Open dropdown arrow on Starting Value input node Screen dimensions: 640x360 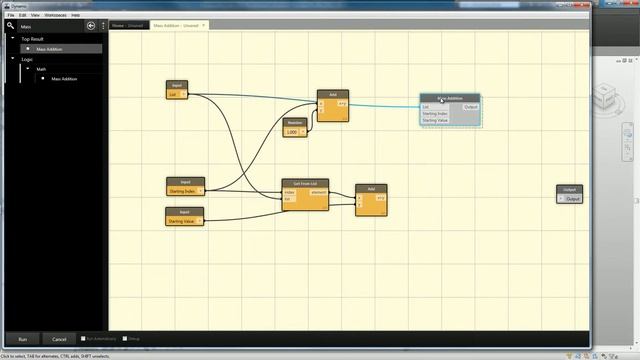(x=200, y=221)
